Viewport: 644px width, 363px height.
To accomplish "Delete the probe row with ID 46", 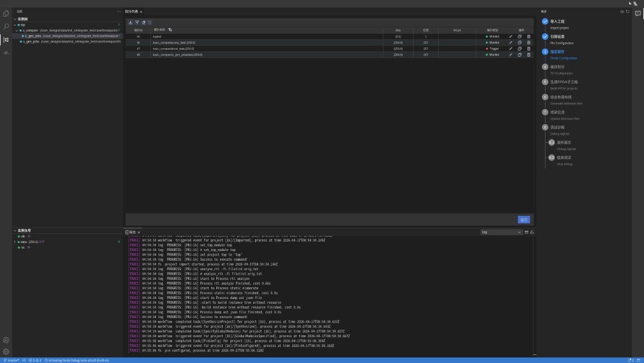I will click(x=528, y=42).
